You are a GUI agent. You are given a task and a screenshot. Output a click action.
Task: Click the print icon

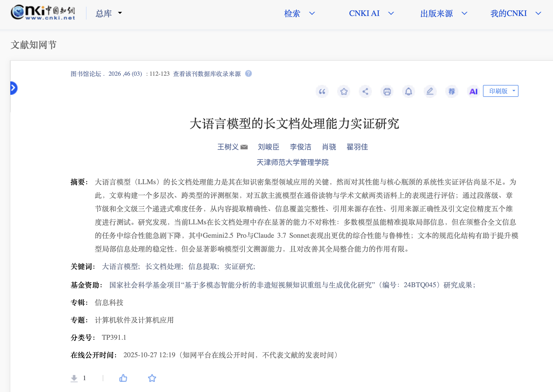(387, 91)
